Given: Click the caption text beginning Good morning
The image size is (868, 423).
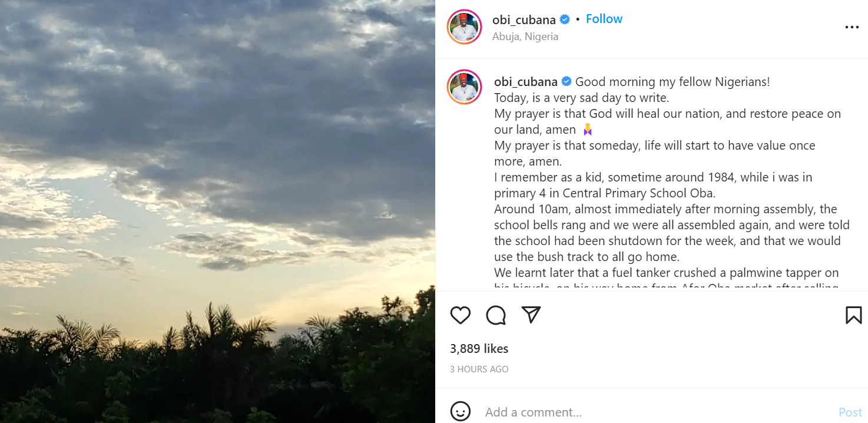Looking at the screenshot, I should pyautogui.click(x=672, y=82).
